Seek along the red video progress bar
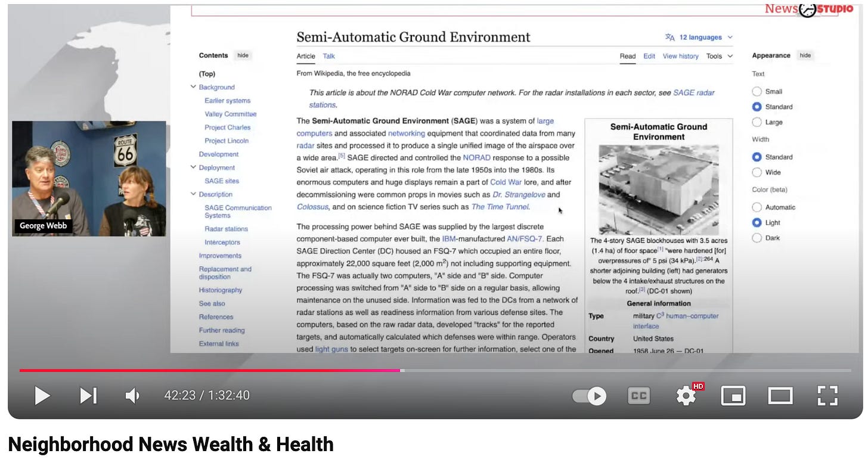The height and width of the screenshot is (466, 868). click(x=210, y=371)
